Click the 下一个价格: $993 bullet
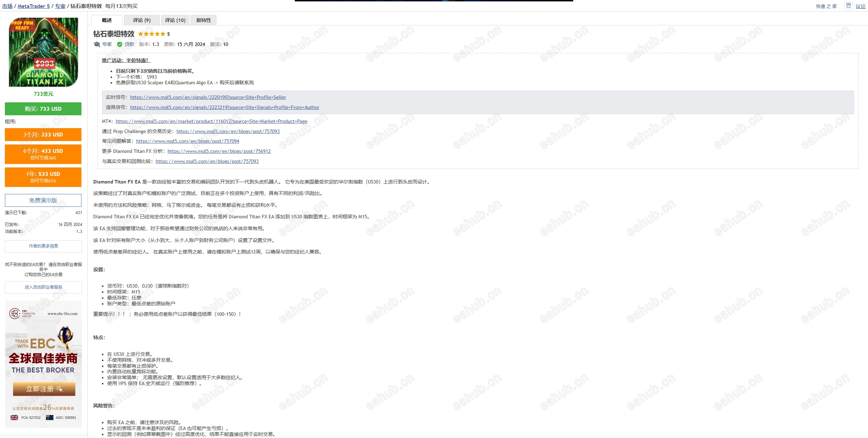Viewport: 868px width, 438px height. [136, 77]
